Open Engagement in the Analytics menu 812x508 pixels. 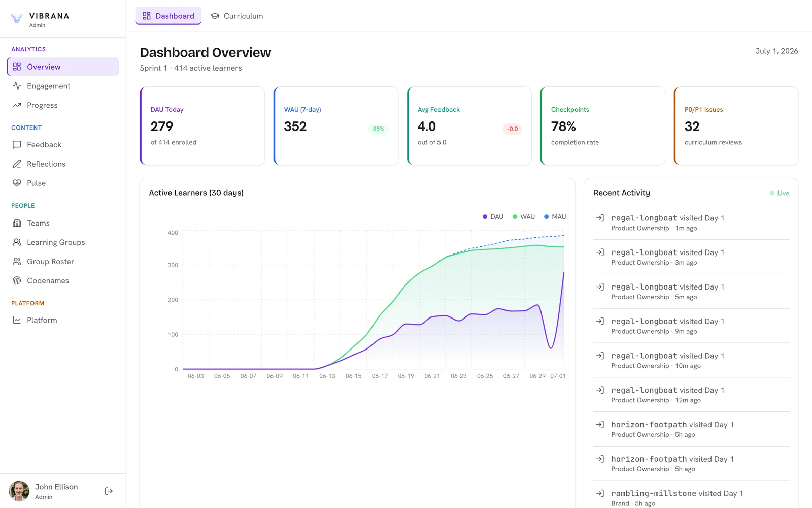tap(63, 86)
